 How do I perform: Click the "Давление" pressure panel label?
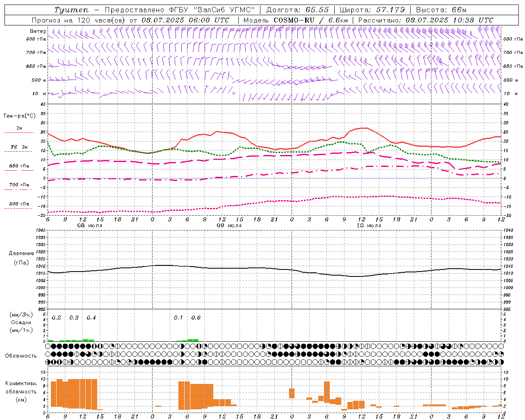[21, 253]
